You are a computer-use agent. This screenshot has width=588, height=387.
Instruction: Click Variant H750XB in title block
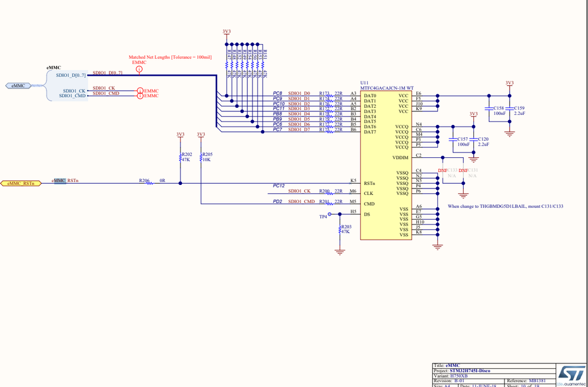coord(450,375)
